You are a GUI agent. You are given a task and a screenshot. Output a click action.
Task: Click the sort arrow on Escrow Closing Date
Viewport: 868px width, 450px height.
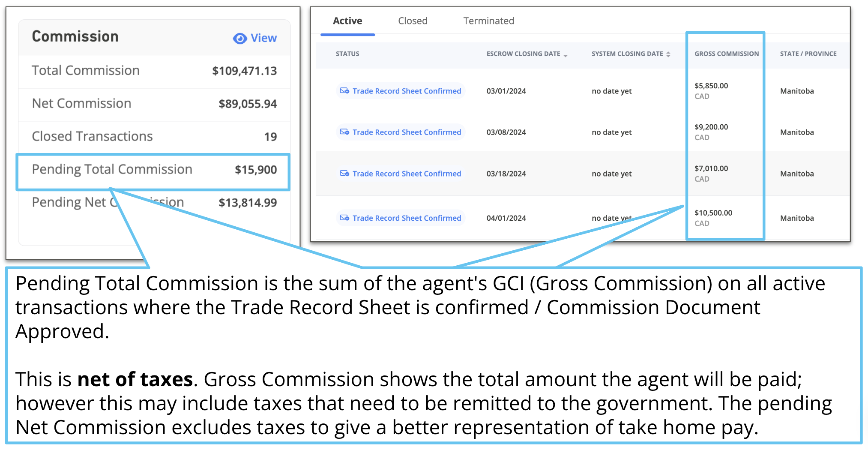[566, 55]
